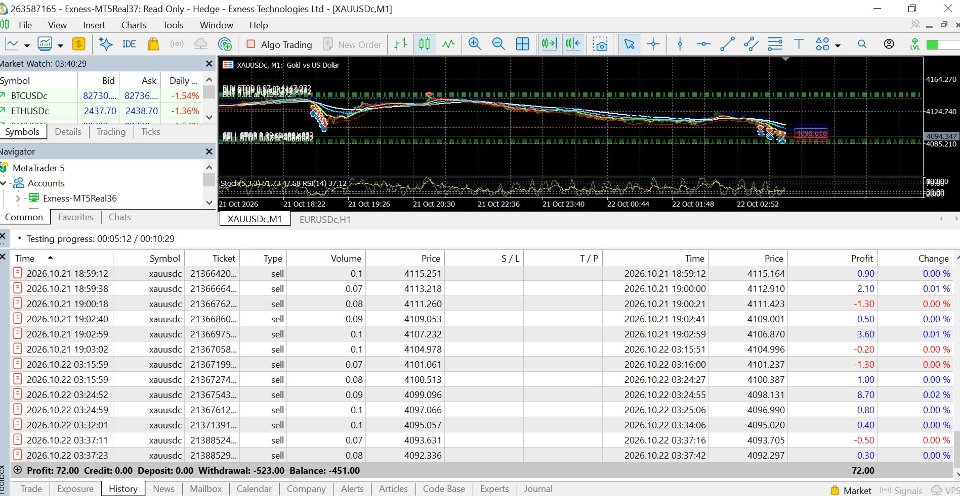Open the VPS cloud hosting icon

coord(201,44)
